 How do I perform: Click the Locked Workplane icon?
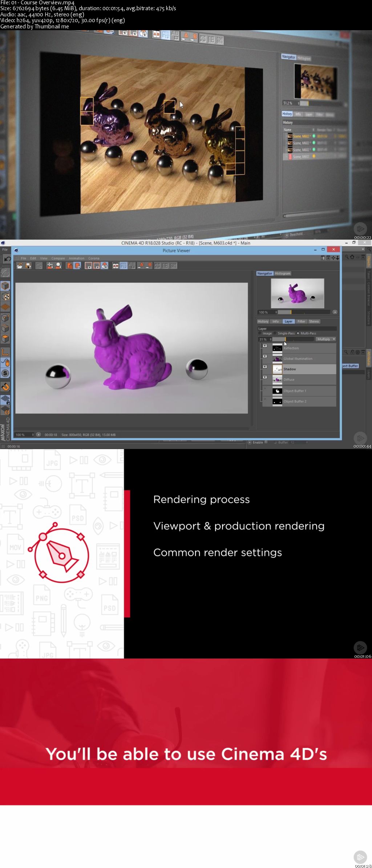click(x=5, y=400)
